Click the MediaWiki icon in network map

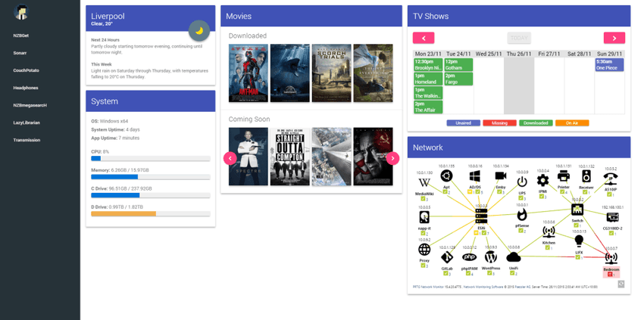click(x=424, y=182)
